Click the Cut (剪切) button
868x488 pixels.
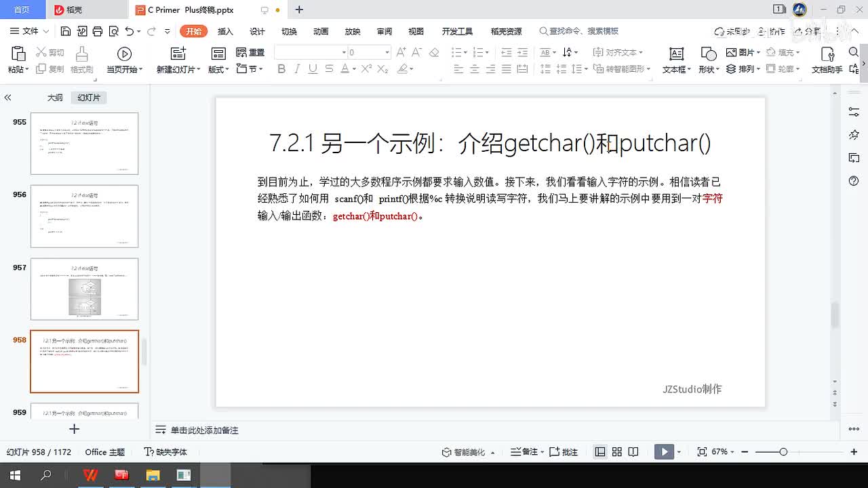50,52
